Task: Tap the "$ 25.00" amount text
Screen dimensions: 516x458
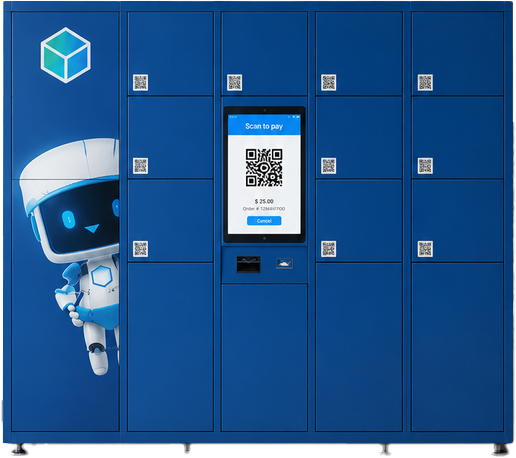Action: tap(264, 201)
